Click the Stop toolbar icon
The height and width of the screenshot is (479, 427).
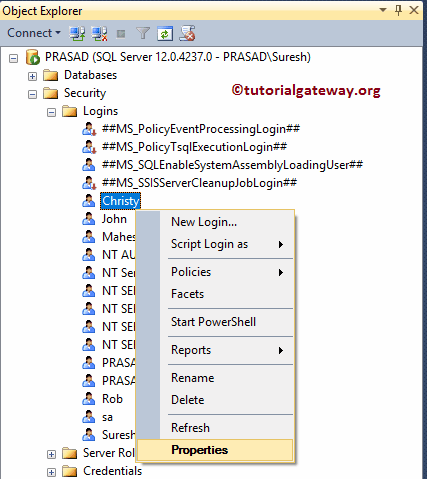point(121,34)
